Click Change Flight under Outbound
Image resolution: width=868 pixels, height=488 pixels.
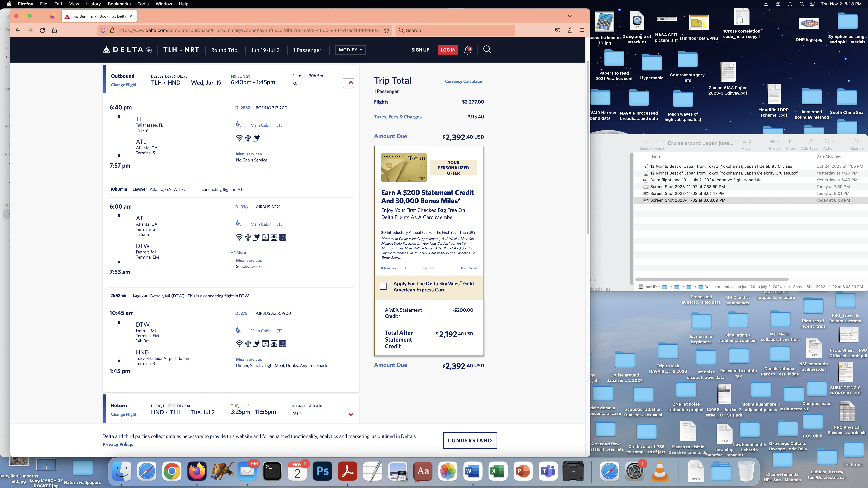point(124,85)
